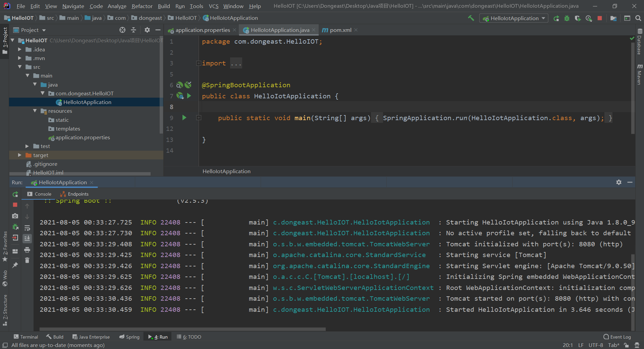644x349 pixels.
Task: Toggle tool window bars bottom-left icon
Action: tap(5, 345)
